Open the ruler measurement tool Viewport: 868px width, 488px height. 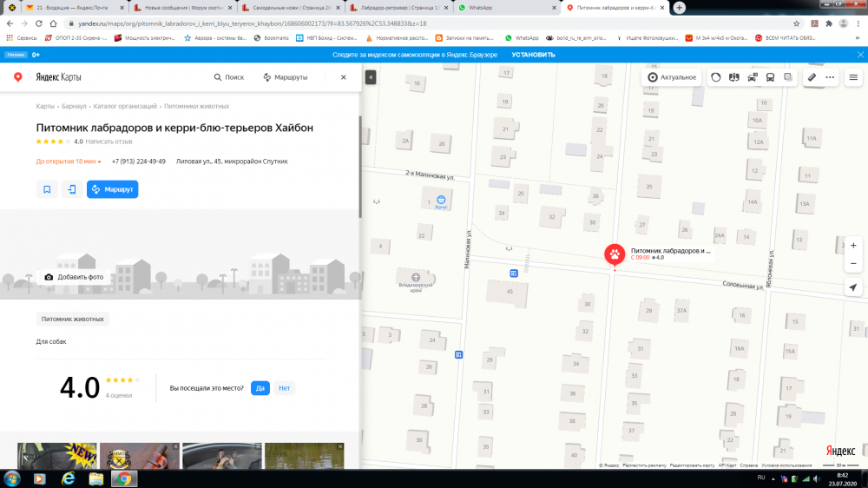pos(812,77)
